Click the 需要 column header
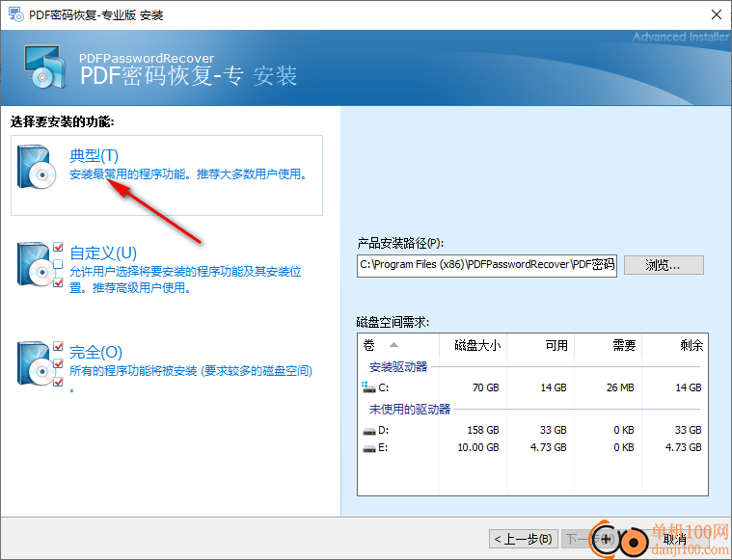732x560 pixels. point(608,345)
